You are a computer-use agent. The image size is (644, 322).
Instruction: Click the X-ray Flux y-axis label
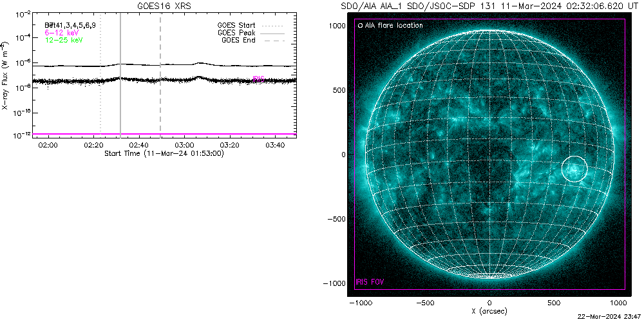coord(5,76)
